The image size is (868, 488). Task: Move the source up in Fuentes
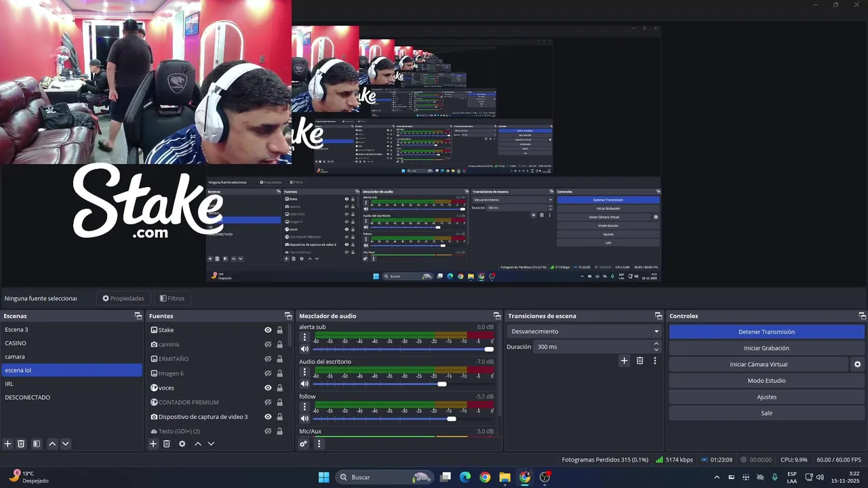197,444
